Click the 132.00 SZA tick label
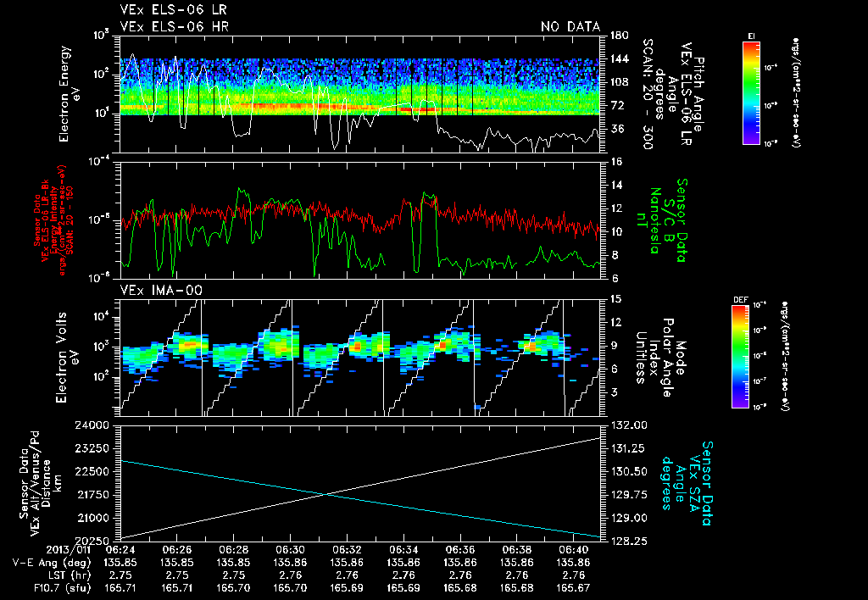868x600 pixels. click(628, 425)
